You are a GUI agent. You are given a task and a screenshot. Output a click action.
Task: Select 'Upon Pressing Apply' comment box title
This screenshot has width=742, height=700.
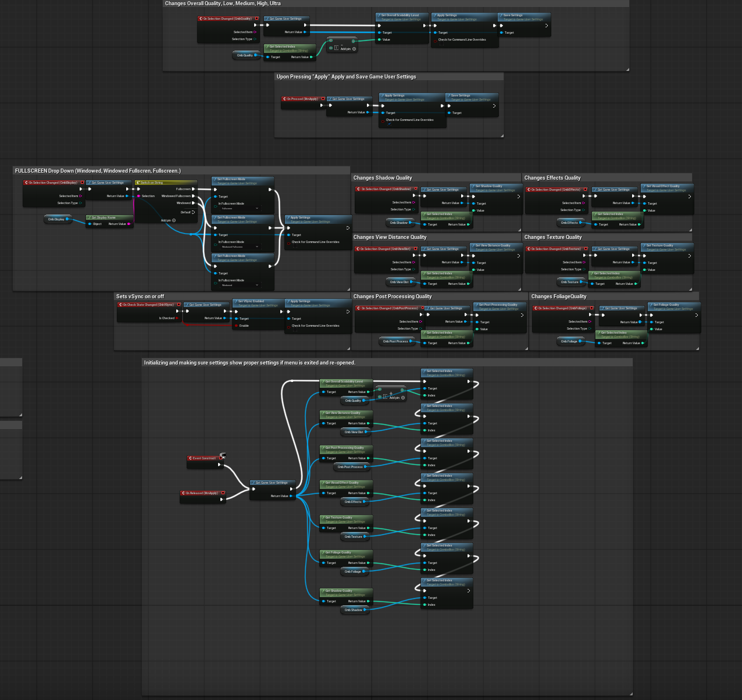click(x=346, y=77)
